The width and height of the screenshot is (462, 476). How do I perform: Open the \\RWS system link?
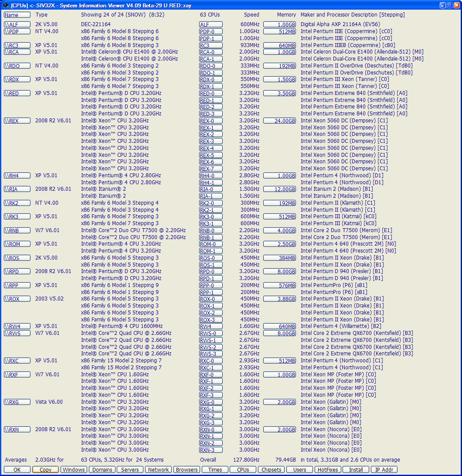pyautogui.click(x=17, y=333)
